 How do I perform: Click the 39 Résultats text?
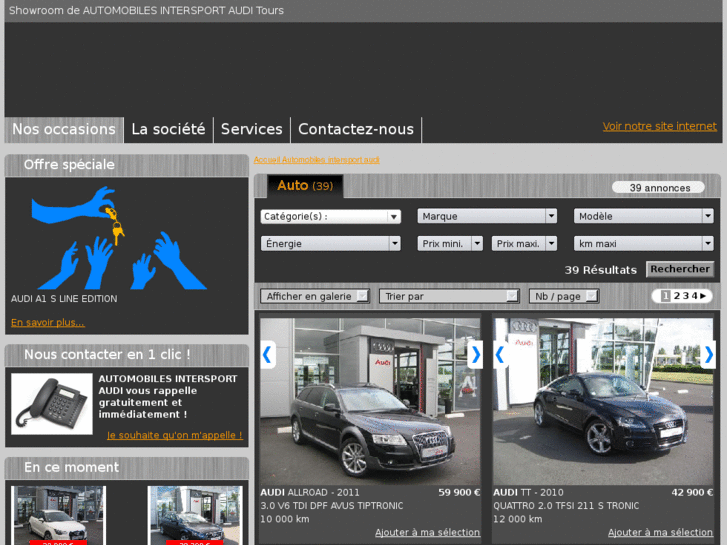coord(600,270)
